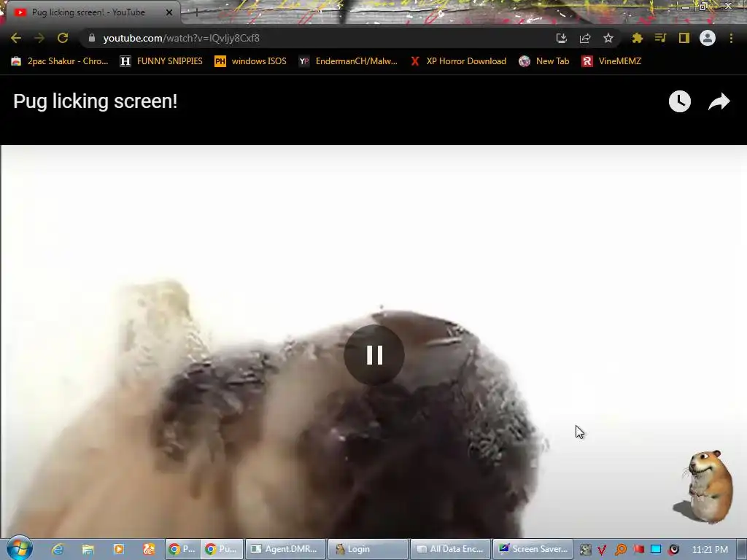
Task: Switch to Agent.DMR... taskbar window
Action: click(x=285, y=549)
